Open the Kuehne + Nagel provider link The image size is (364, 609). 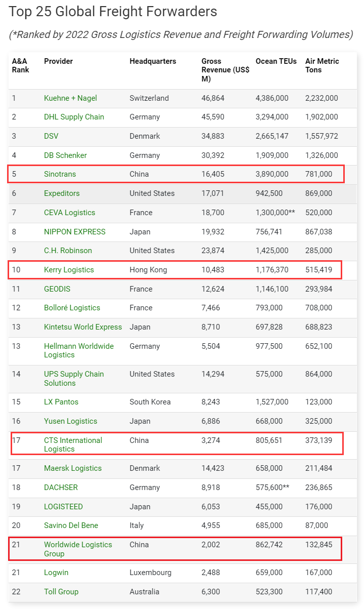70,98
